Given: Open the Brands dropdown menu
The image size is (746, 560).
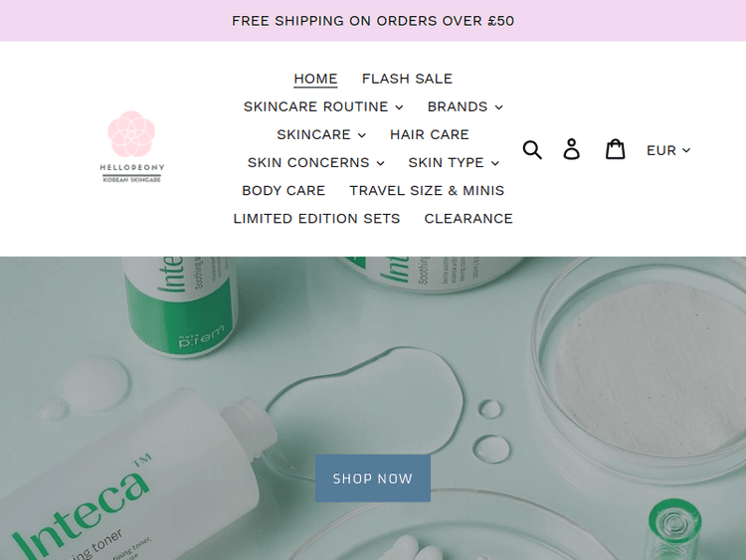Looking at the screenshot, I should click(465, 106).
